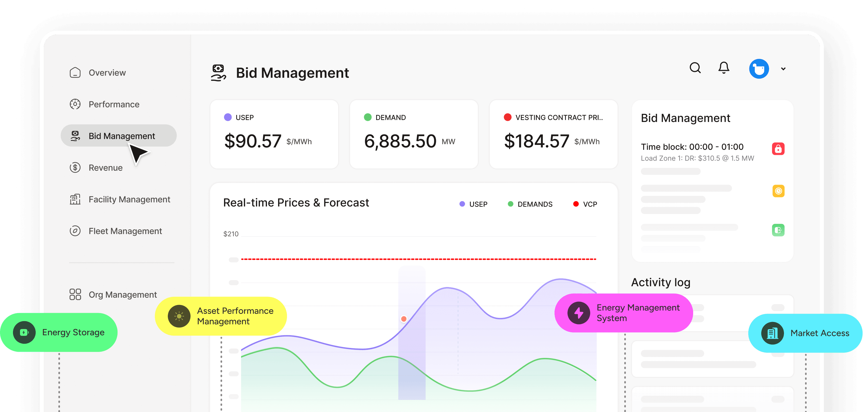The image size is (868, 412).
Task: Click the Fleet Management compass icon
Action: (x=75, y=231)
